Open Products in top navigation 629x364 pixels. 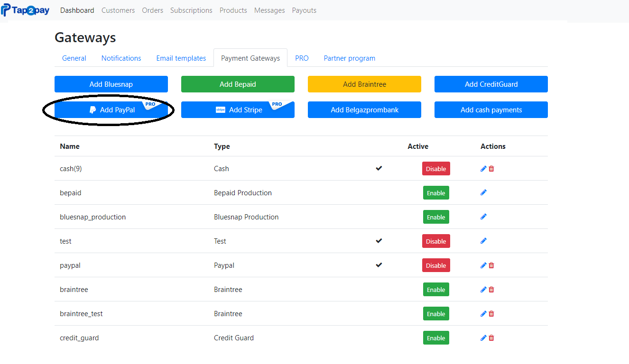pyautogui.click(x=233, y=10)
